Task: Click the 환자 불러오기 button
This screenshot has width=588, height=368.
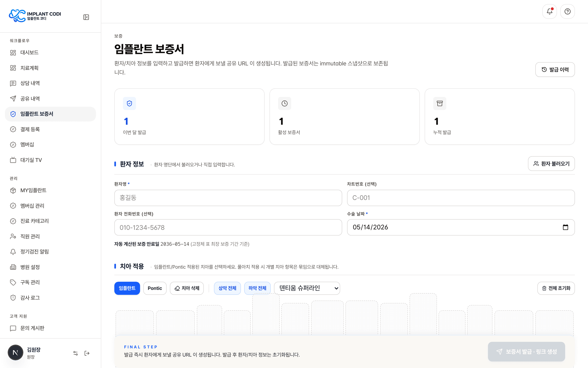Action: [x=551, y=164]
